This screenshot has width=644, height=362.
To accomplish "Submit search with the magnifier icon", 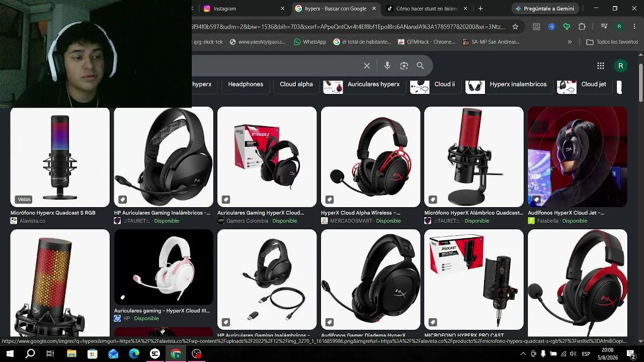I will (x=421, y=66).
